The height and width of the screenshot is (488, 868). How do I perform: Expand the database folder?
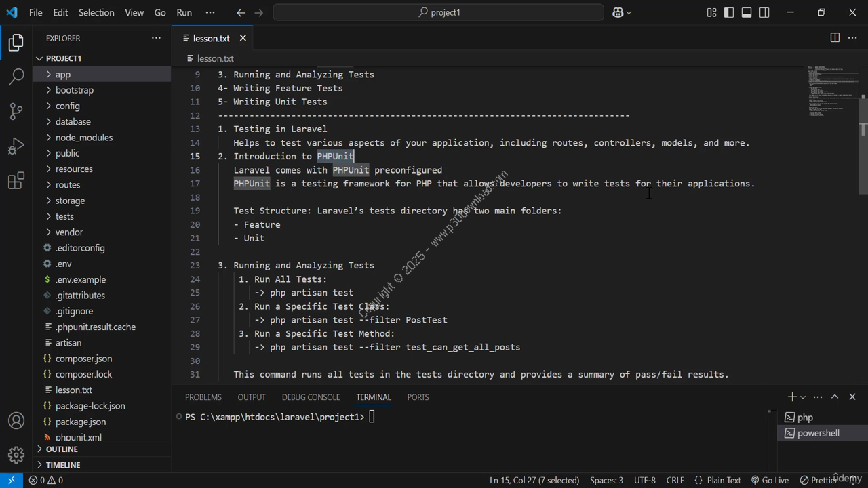102,121
